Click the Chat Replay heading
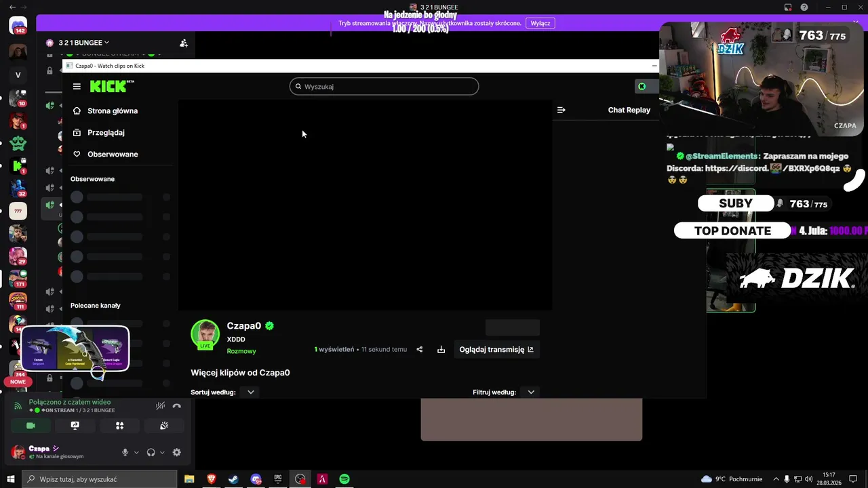The image size is (868, 488). click(x=629, y=110)
